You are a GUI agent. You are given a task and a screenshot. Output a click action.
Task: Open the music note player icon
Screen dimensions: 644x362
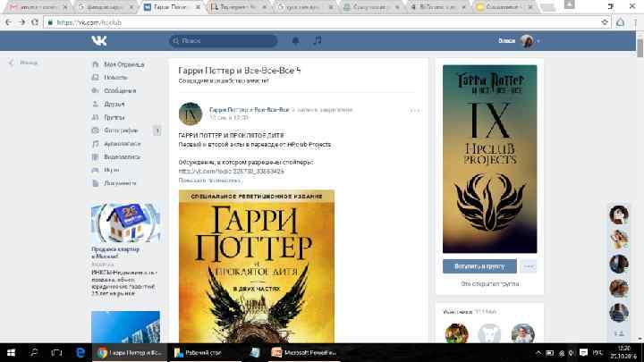[x=318, y=40]
